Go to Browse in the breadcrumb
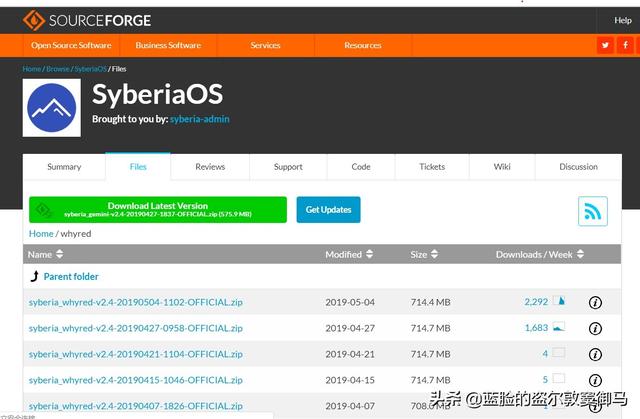The image size is (640, 419). pos(58,69)
